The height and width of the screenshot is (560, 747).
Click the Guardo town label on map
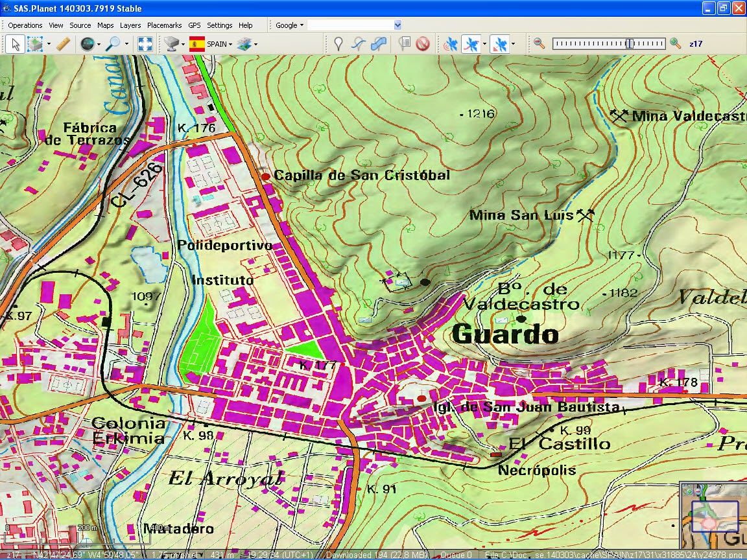pos(506,334)
